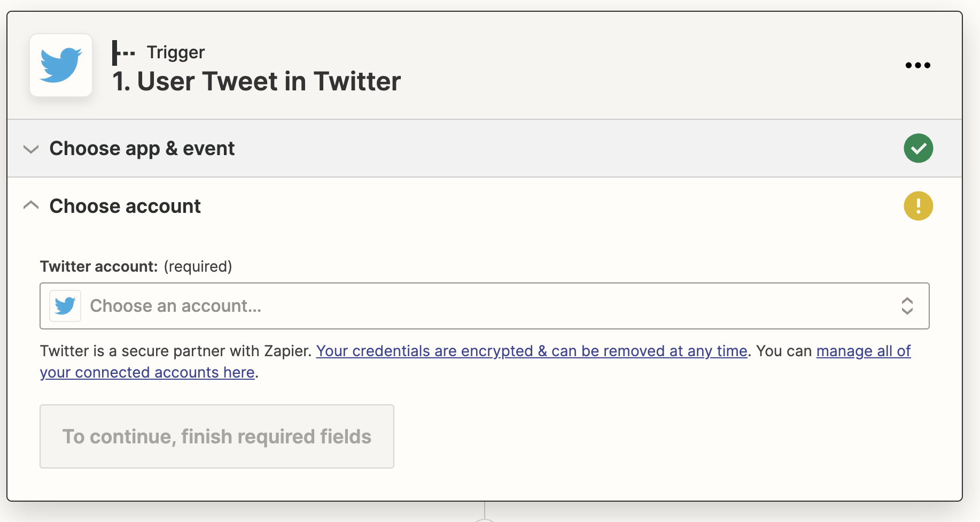Click the trigger symbol beside Trigger label
980x522 pixels.
pos(123,53)
